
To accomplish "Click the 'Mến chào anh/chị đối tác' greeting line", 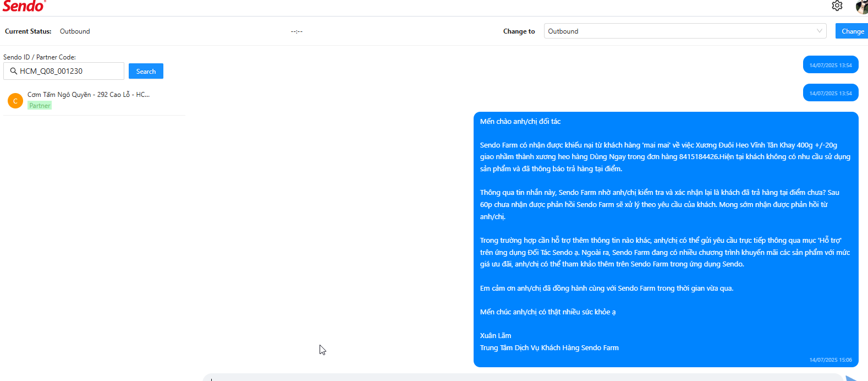I will coord(520,122).
